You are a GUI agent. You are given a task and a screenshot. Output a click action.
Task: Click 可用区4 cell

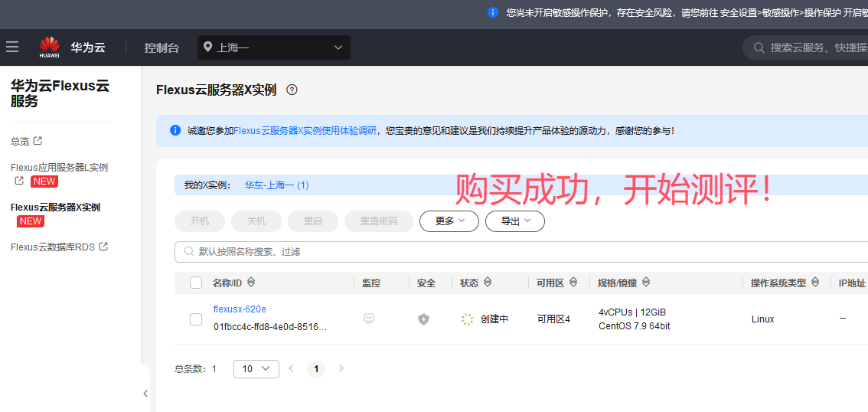click(x=553, y=319)
